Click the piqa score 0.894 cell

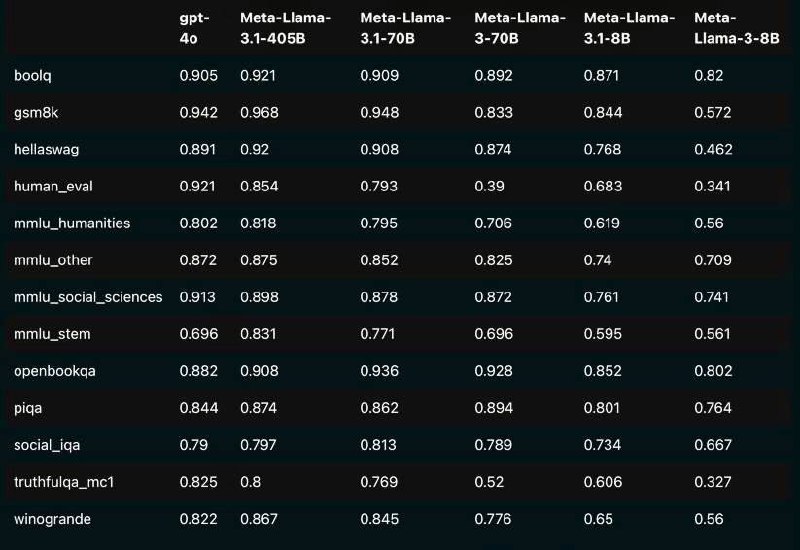pyautogui.click(x=493, y=408)
